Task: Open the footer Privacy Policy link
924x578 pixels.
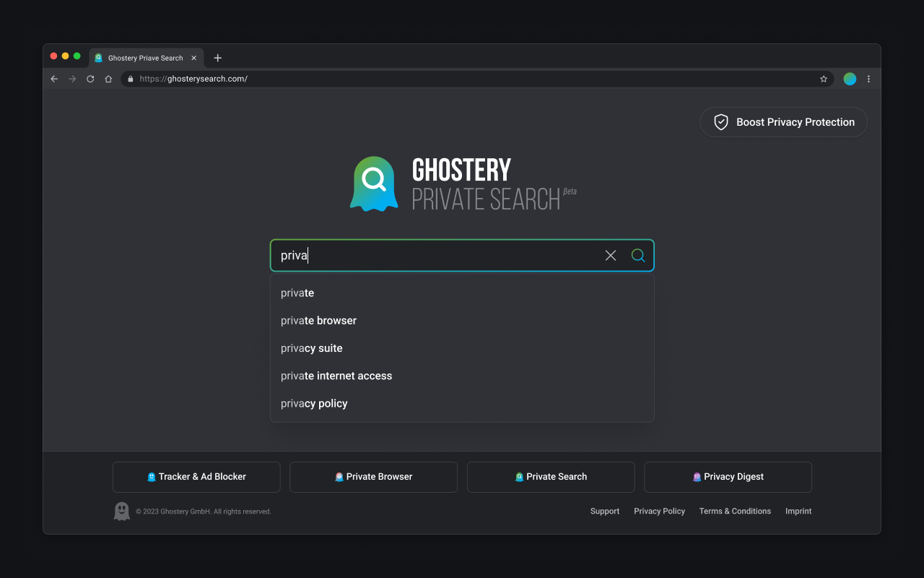Action: pyautogui.click(x=659, y=511)
